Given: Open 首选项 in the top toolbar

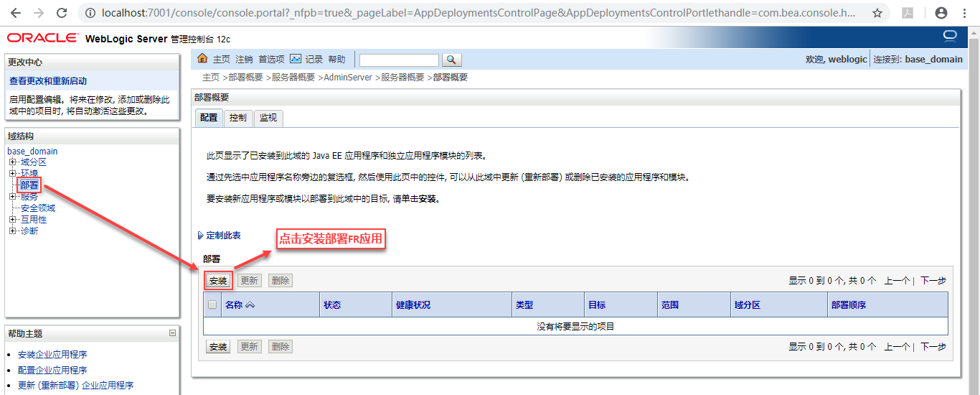Looking at the screenshot, I should coord(271,60).
